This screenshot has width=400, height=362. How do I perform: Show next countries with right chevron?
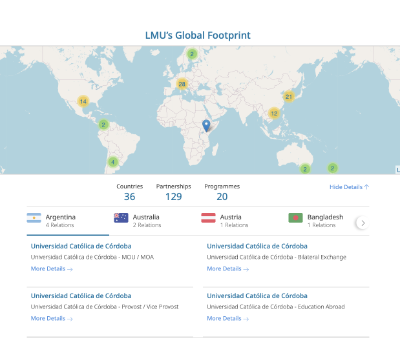pos(363,223)
